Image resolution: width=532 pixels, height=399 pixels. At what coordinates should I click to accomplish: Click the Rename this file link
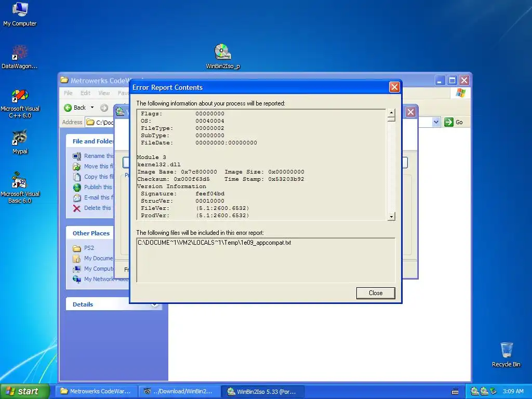[98, 156]
